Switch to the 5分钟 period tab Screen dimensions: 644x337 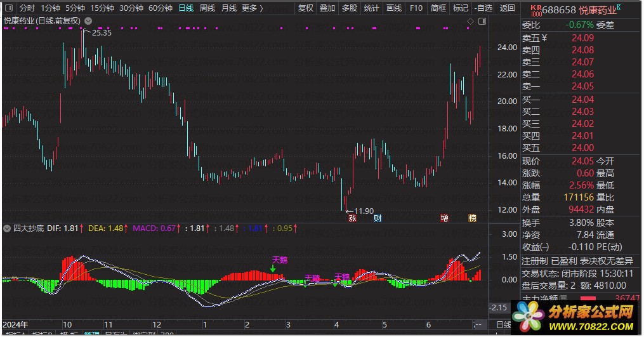75,8
